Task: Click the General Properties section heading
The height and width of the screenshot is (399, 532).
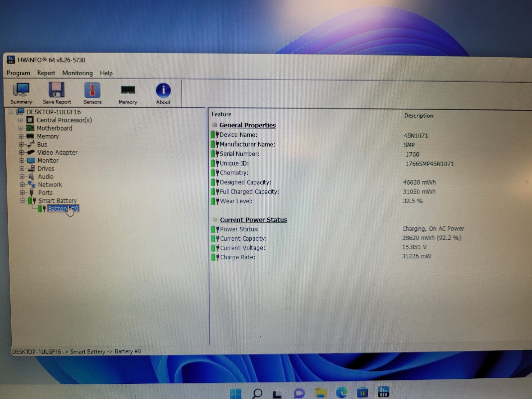Action: click(247, 125)
